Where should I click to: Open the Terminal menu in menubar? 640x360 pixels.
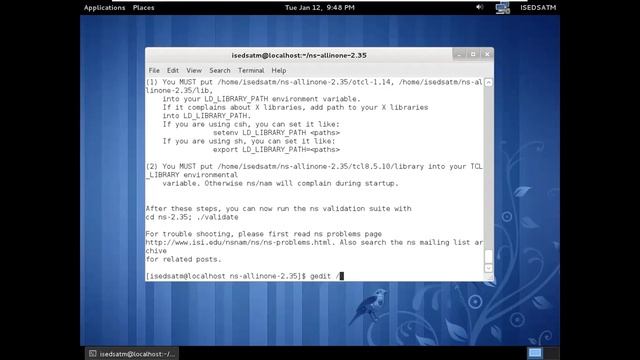tap(251, 71)
